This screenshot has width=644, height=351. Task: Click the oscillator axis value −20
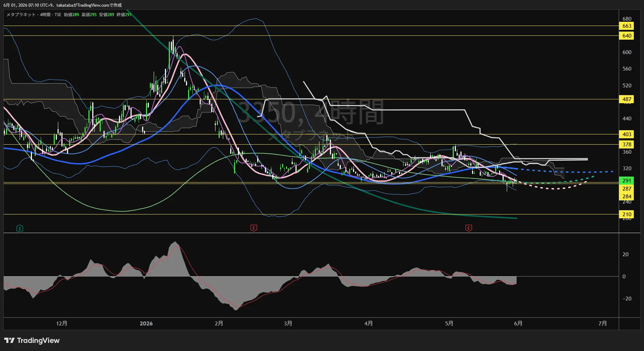pos(627,299)
